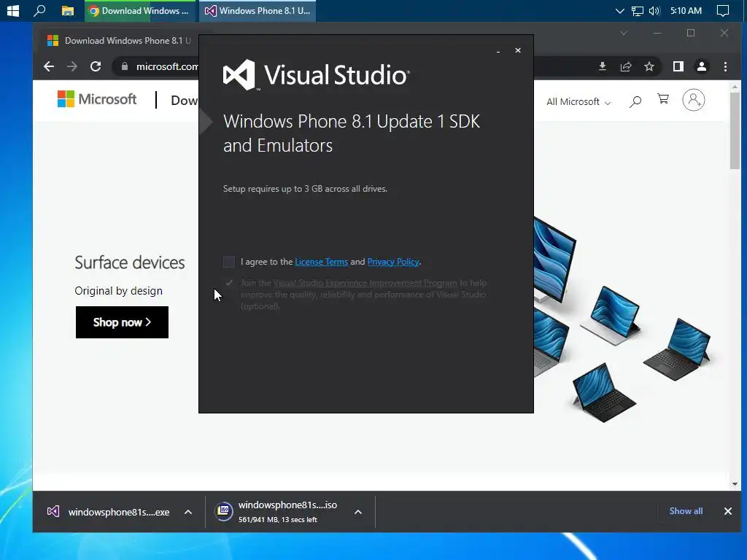Open the Windows Start menu
747x560 pixels.
13,10
